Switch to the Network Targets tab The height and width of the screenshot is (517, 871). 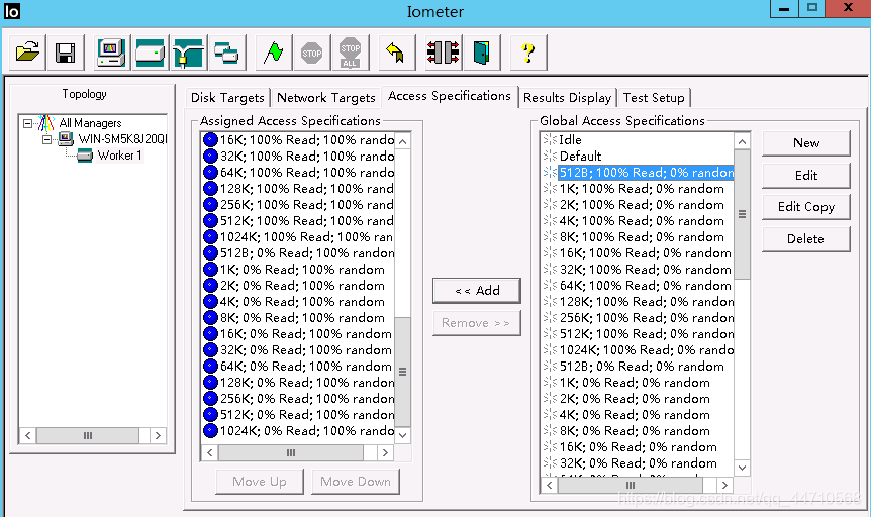click(x=326, y=98)
